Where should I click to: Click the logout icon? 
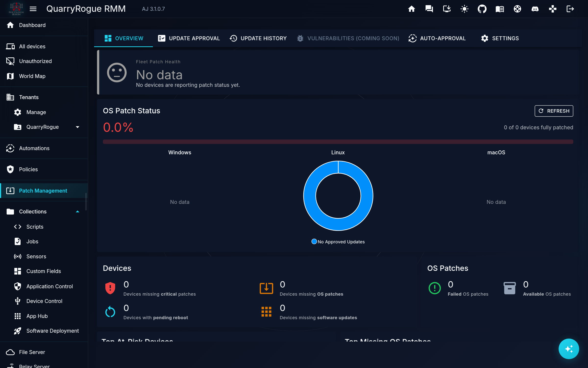point(570,9)
